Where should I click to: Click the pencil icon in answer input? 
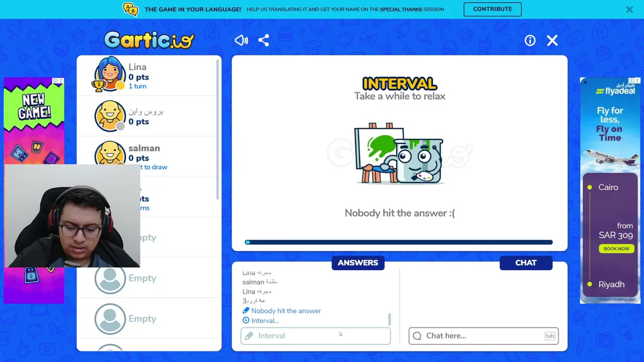(x=249, y=336)
